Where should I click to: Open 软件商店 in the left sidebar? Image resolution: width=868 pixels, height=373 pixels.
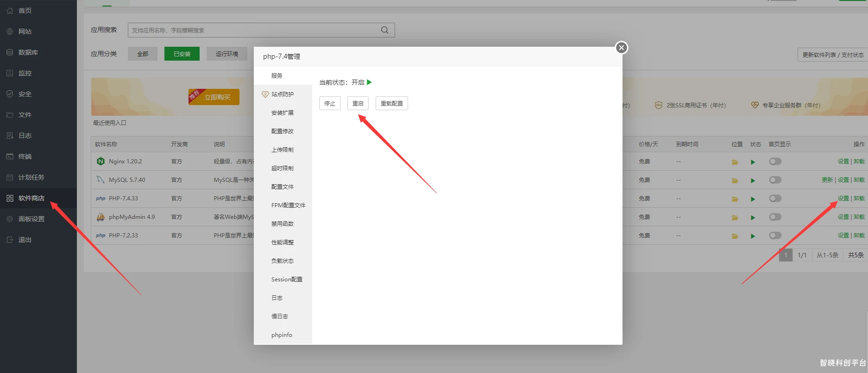click(31, 198)
